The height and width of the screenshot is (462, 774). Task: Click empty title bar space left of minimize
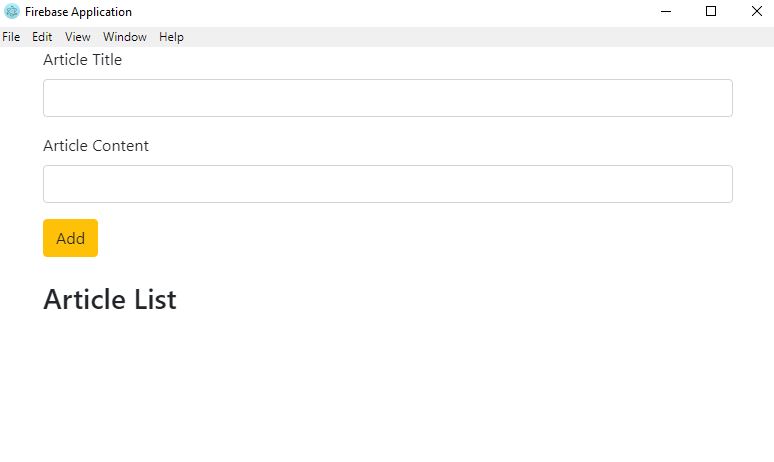400,12
